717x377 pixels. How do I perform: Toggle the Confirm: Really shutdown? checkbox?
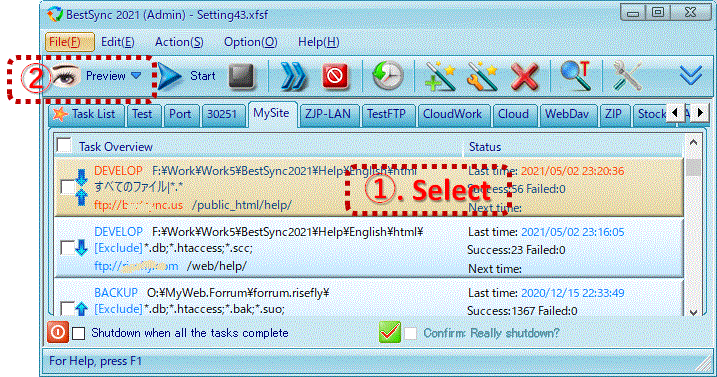pos(411,333)
